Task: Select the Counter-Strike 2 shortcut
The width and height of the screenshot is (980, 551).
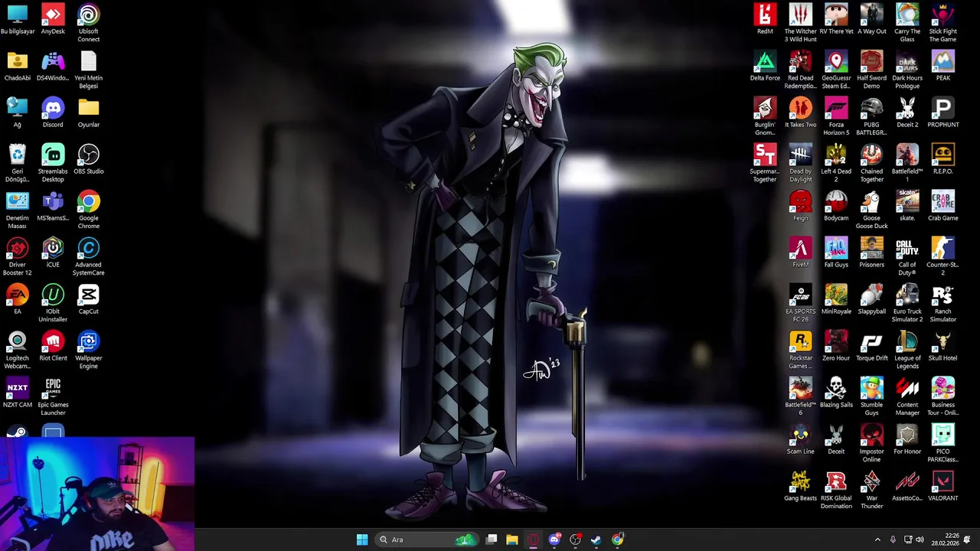Action: click(942, 256)
